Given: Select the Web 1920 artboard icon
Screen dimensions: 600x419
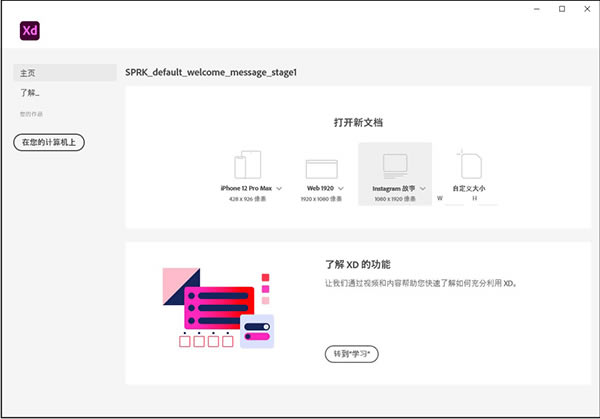Looking at the screenshot, I should (321, 169).
